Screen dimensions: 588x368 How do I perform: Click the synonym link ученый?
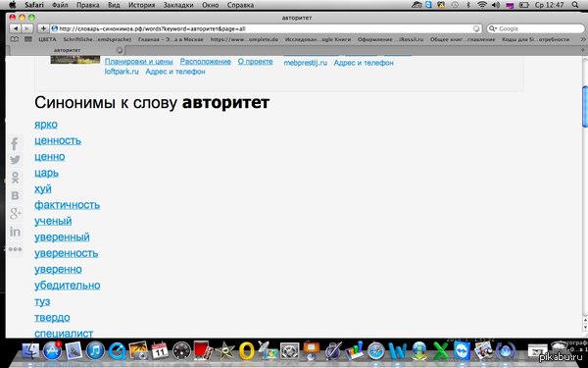click(53, 221)
